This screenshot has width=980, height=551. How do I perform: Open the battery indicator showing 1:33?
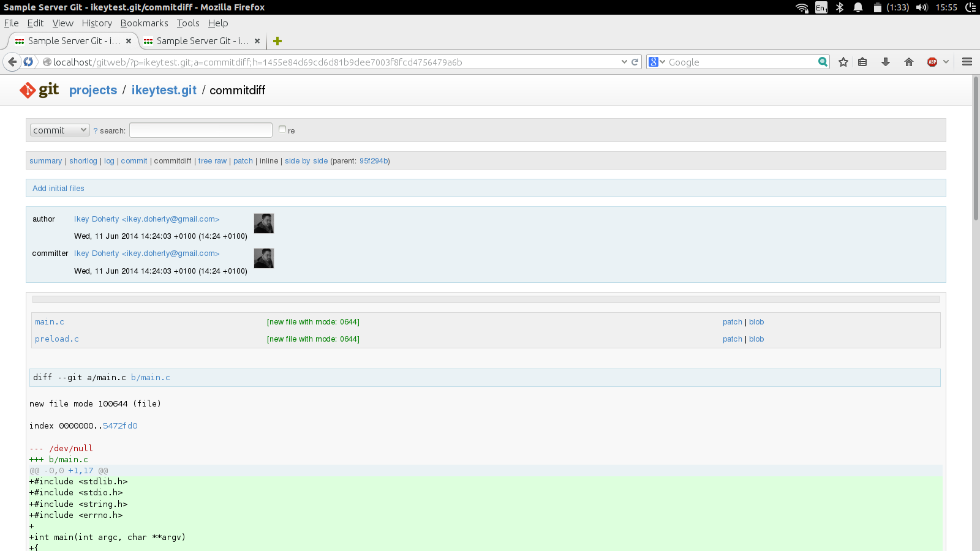tap(891, 7)
